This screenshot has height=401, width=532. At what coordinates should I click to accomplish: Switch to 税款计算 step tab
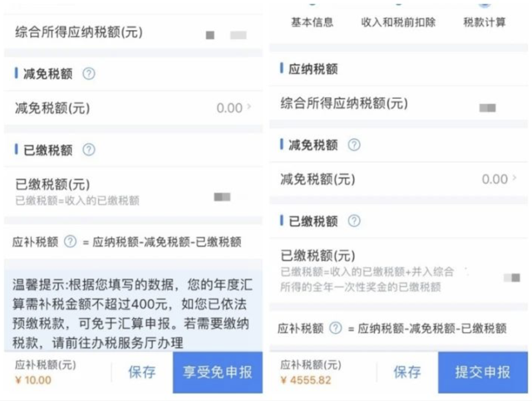pos(485,22)
